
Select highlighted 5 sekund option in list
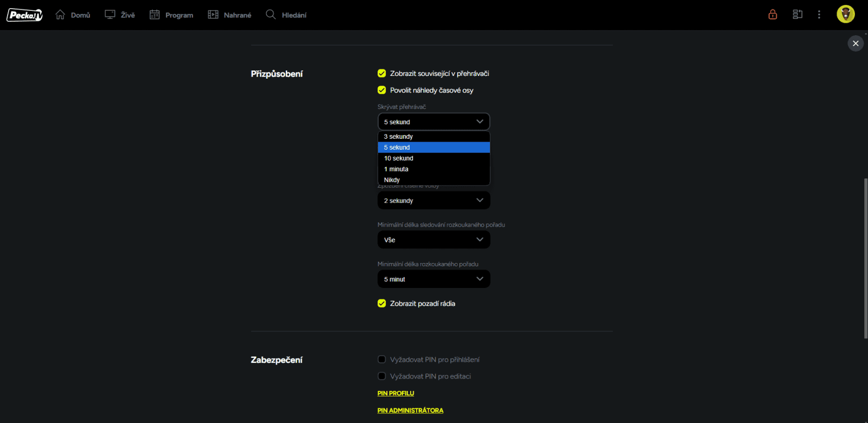[434, 148]
